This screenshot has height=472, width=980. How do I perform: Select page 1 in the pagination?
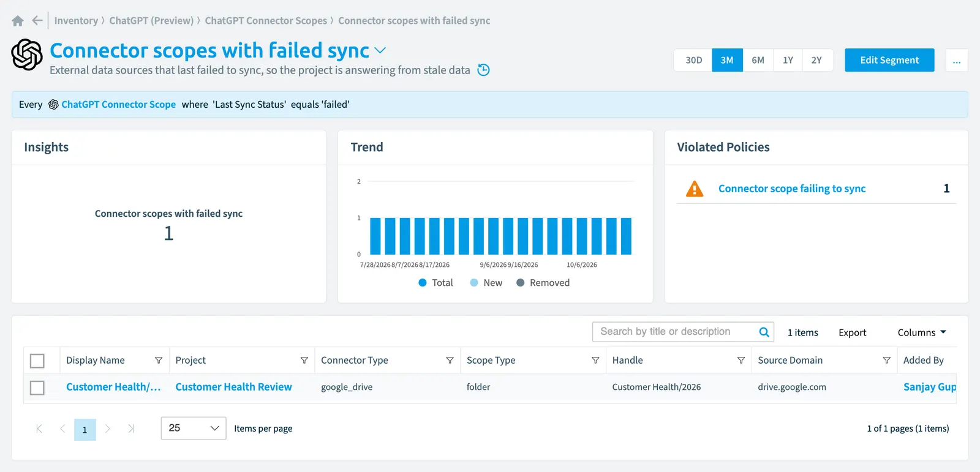tap(85, 429)
